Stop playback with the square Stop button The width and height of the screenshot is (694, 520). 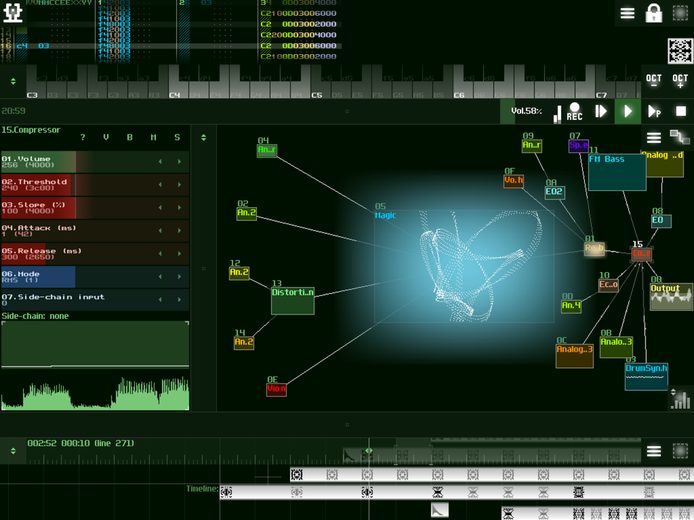click(x=681, y=112)
